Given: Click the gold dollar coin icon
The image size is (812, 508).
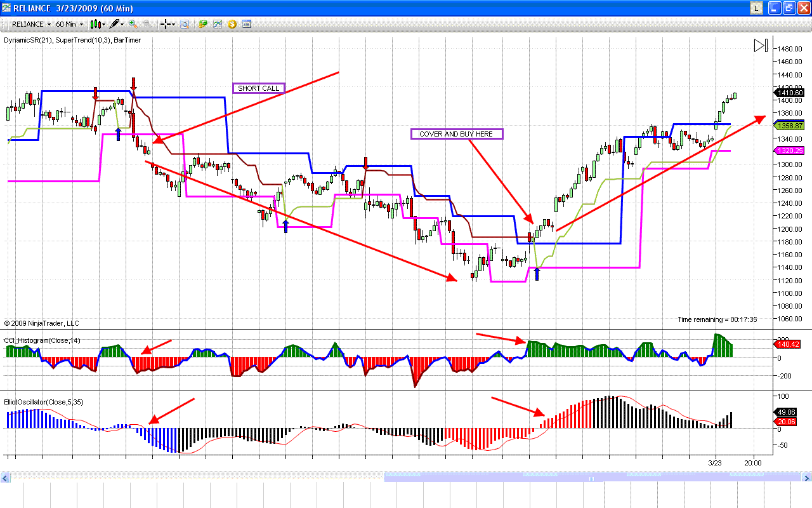Looking at the screenshot, I should pos(232,24).
